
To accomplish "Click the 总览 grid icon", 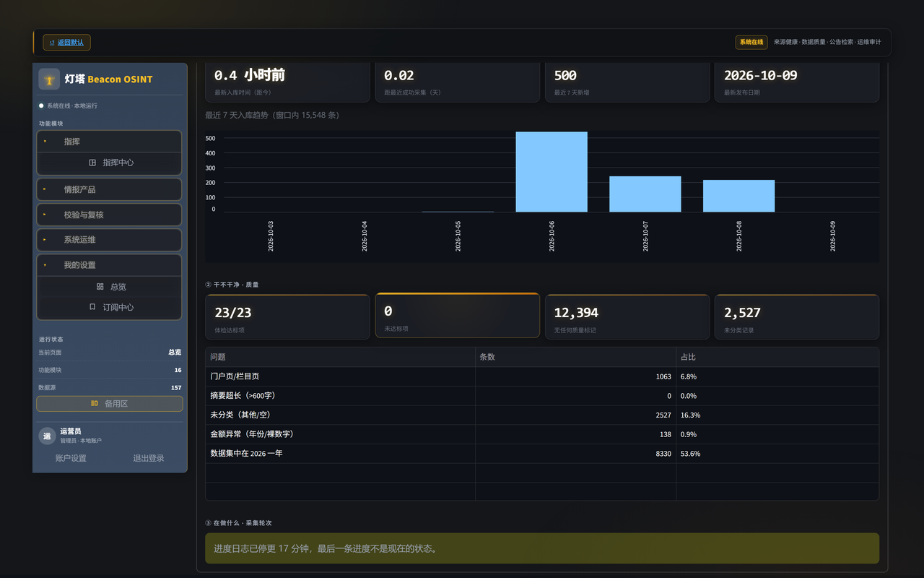I will click(100, 287).
